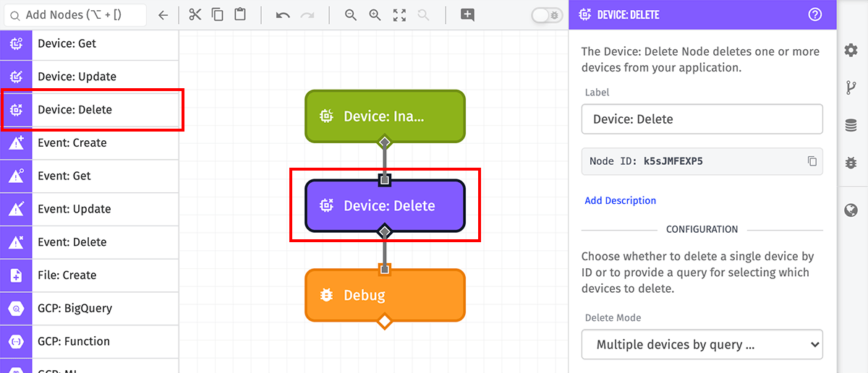Click the Debug node input port
This screenshot has width=868, height=373.
pos(385,269)
